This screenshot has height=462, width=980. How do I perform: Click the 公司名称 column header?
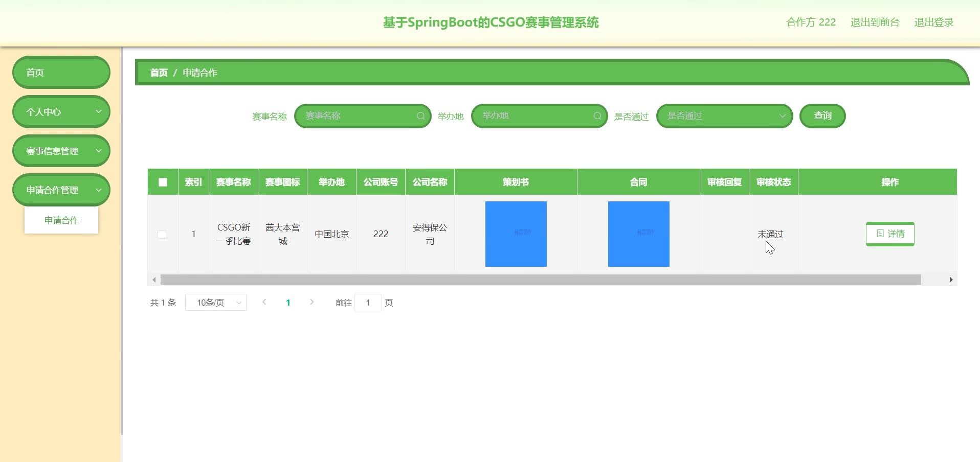[x=430, y=182]
